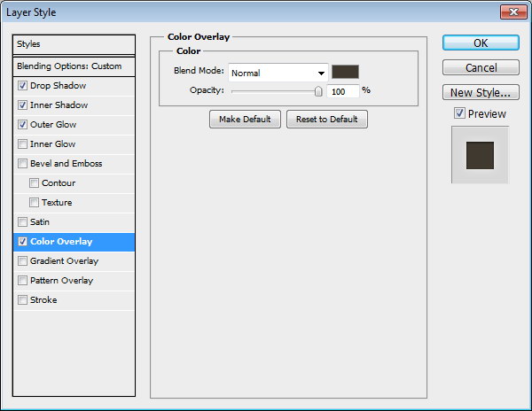Open the Blend Mode dropdown
This screenshot has width=532, height=411.
pos(278,73)
